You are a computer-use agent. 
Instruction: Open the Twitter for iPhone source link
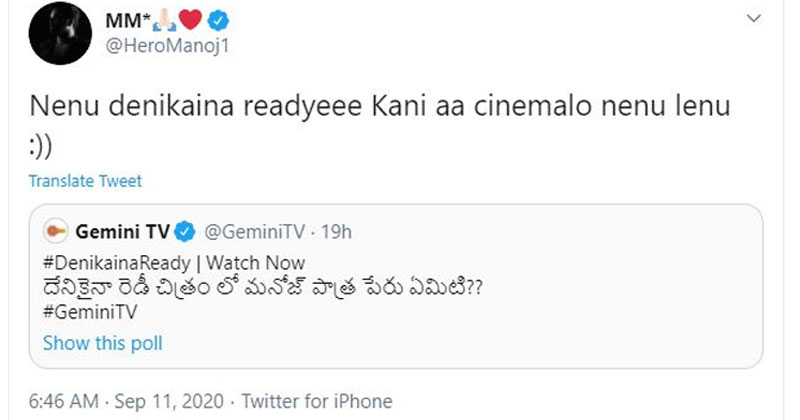320,401
